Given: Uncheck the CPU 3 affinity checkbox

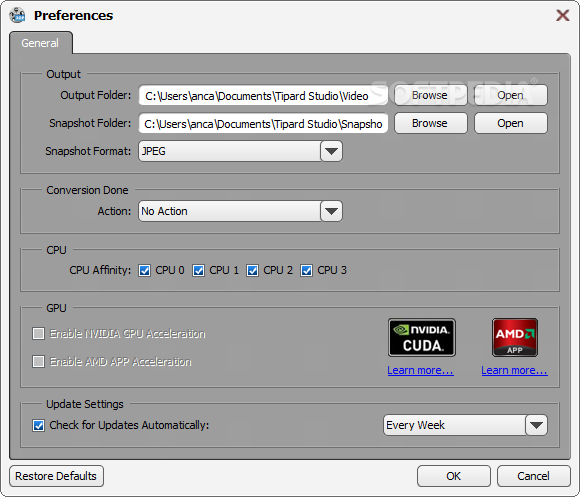Looking at the screenshot, I should tap(306, 271).
